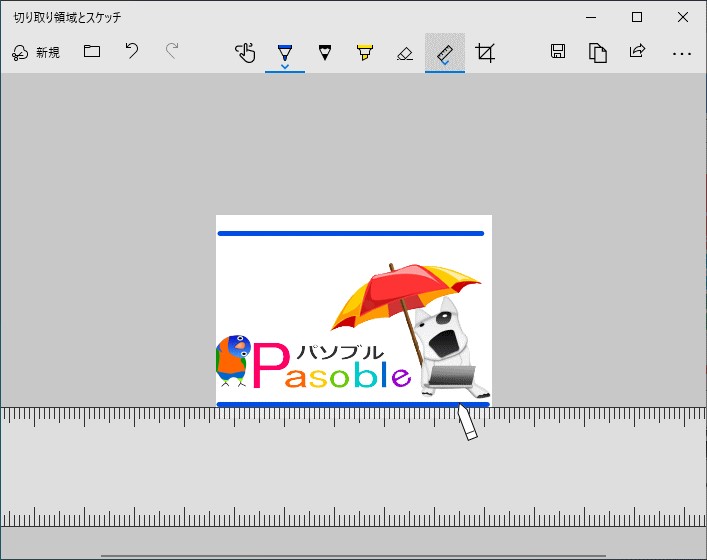Image resolution: width=707 pixels, height=560 pixels.
Task: Maximize the Snip & Sketch window
Action: [637, 17]
